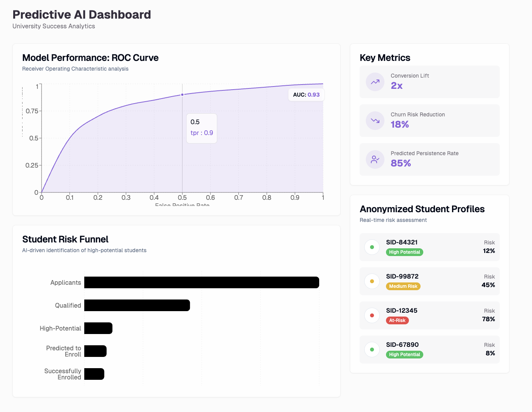Expand the SID-99872 student profile card

(429, 281)
